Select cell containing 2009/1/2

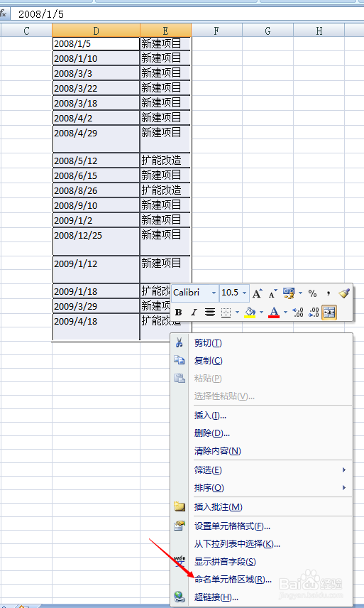(96, 220)
